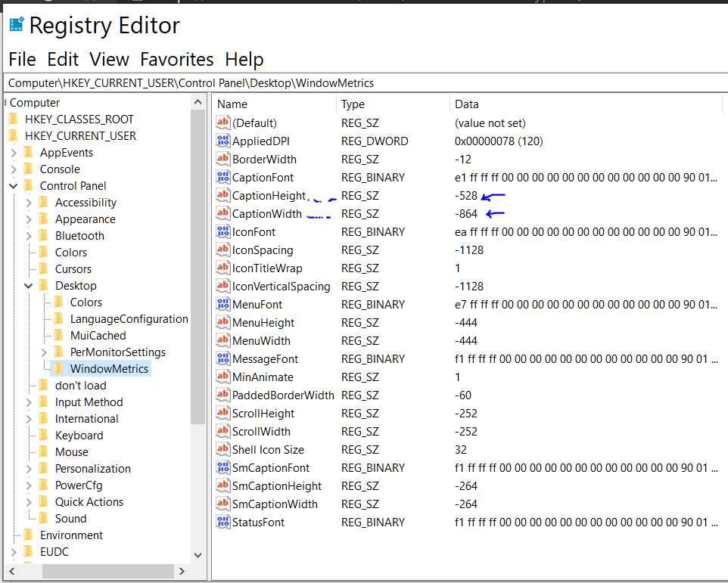Click the SmCaptionFont binary icon

[222, 467]
